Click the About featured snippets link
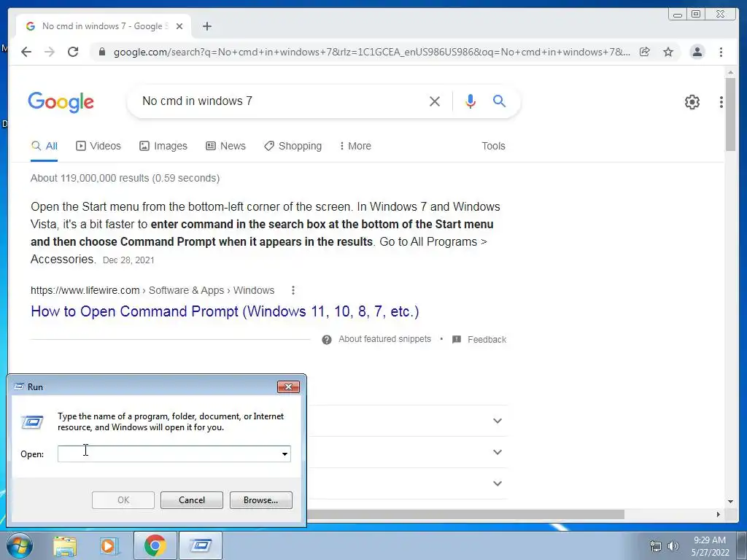 coord(384,339)
